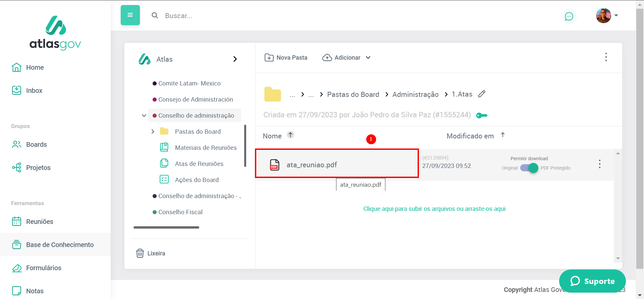Click the horizontal scrollbar in tree panel
The image size is (644, 299).
pos(166,227)
